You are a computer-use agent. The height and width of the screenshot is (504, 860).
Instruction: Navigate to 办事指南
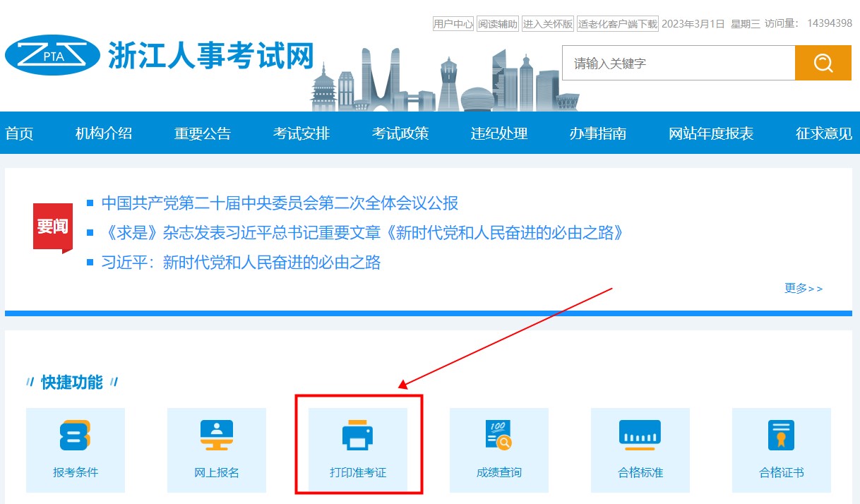[598, 133]
